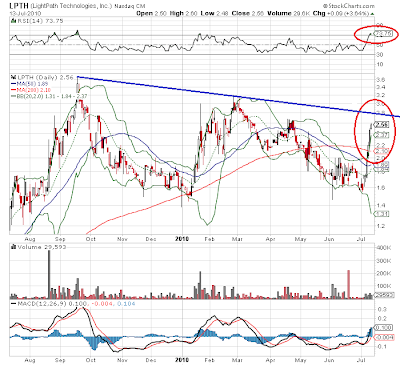The image size is (400, 365).
Task: Click the green up-triangle next to Chg
Action: coord(372,13)
